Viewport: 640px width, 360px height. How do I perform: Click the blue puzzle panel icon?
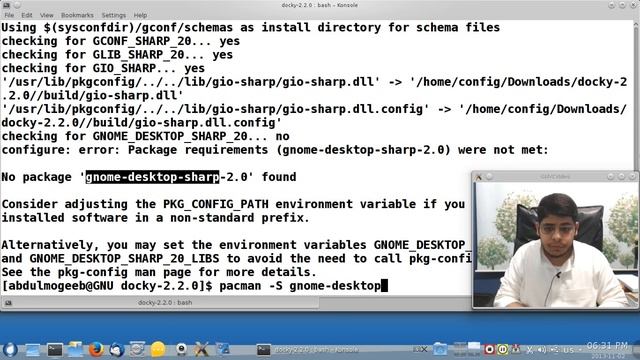pyautogui.click(x=223, y=349)
